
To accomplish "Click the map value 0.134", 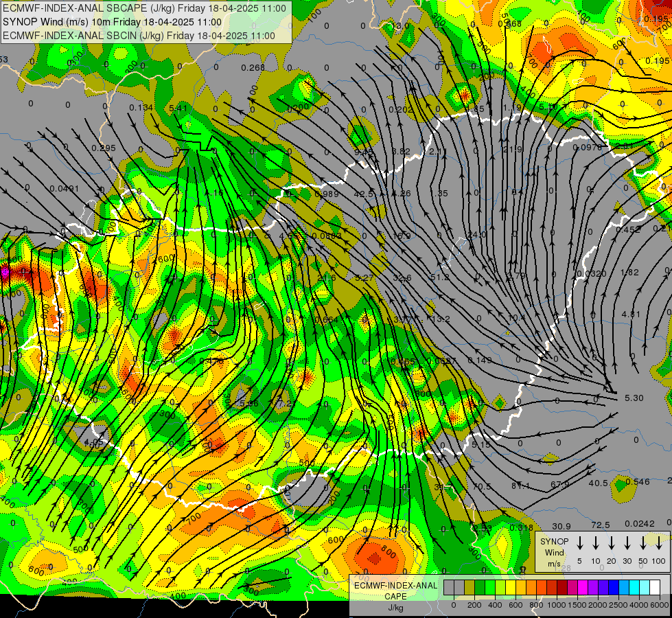I will (x=141, y=107).
